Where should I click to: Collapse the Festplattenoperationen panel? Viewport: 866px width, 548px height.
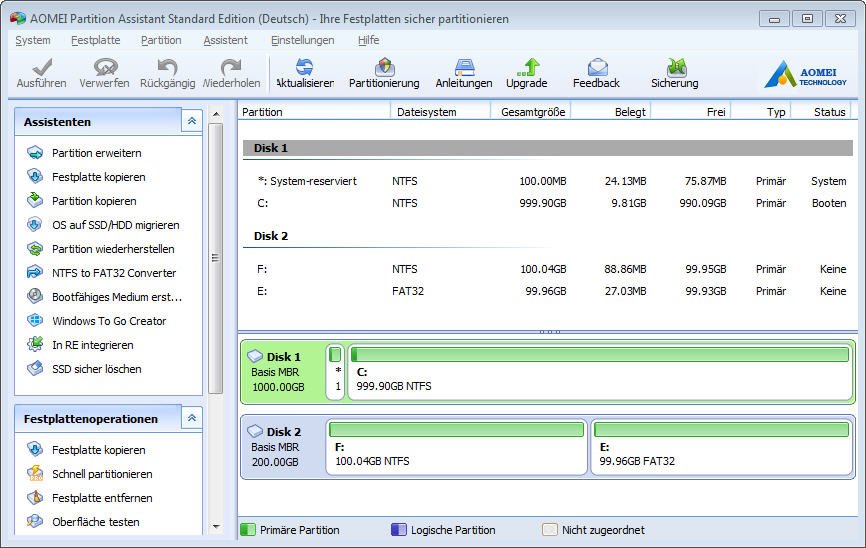192,418
